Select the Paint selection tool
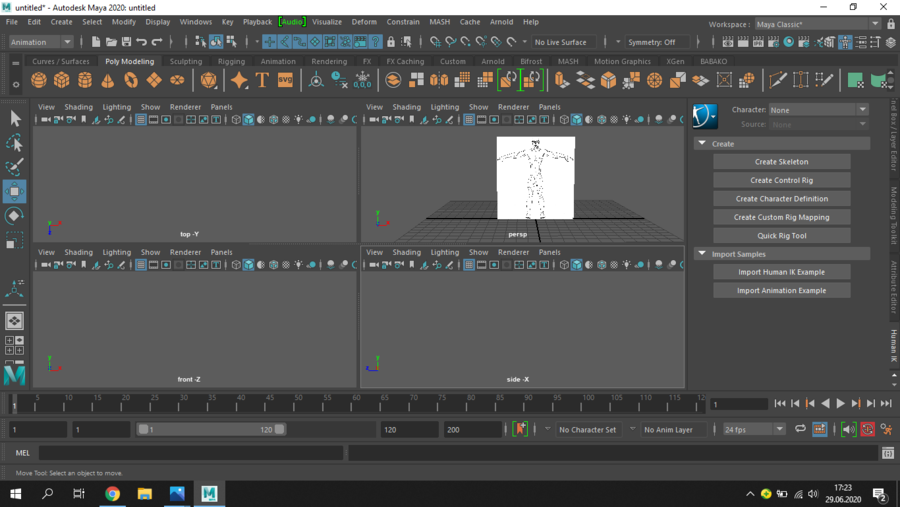Viewport: 900px width, 507px height. [x=14, y=167]
